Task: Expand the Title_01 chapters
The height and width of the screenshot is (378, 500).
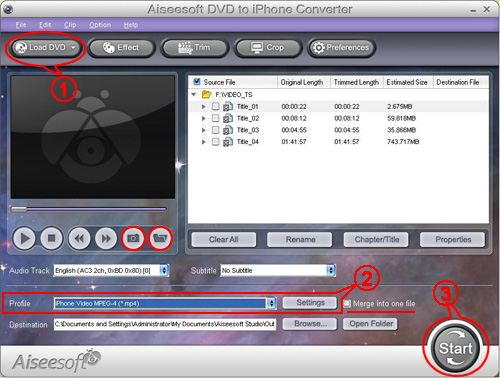Action: click(203, 106)
